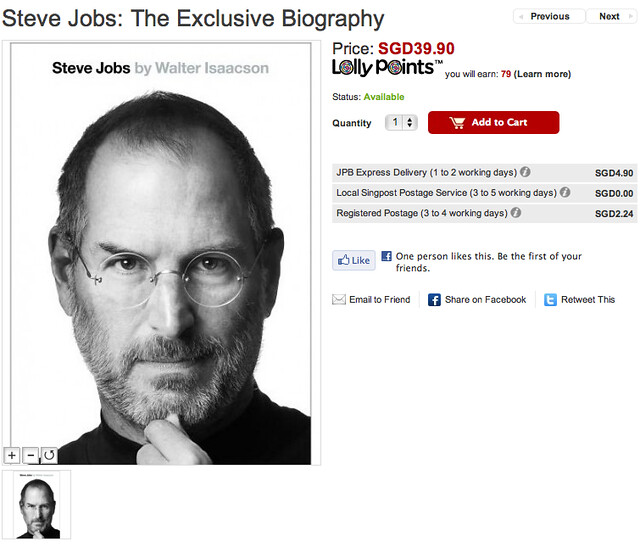Image resolution: width=640 pixels, height=547 pixels.
Task: Open info icon for Registered Postage
Action: point(516,212)
